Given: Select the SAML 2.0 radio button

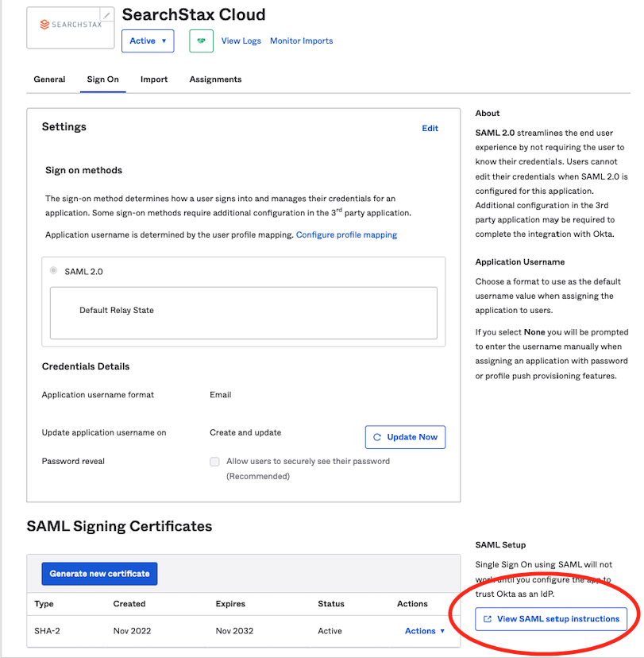Looking at the screenshot, I should 54,271.
